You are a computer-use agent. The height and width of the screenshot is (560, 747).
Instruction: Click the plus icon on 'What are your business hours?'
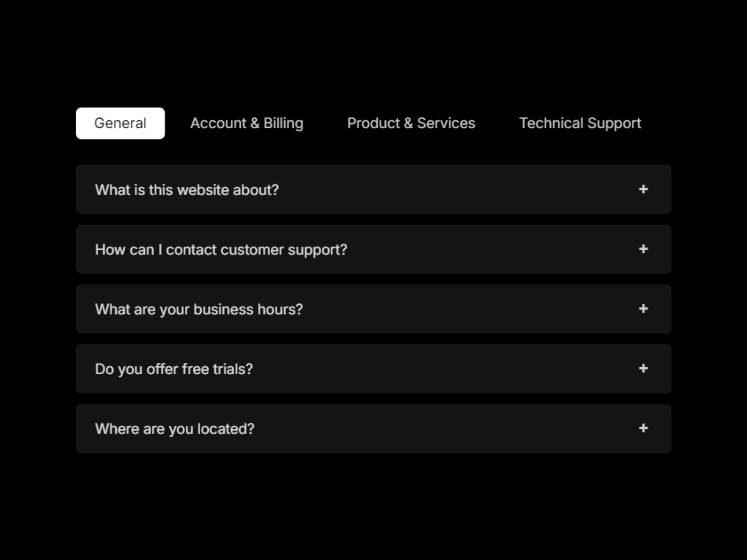tap(644, 309)
